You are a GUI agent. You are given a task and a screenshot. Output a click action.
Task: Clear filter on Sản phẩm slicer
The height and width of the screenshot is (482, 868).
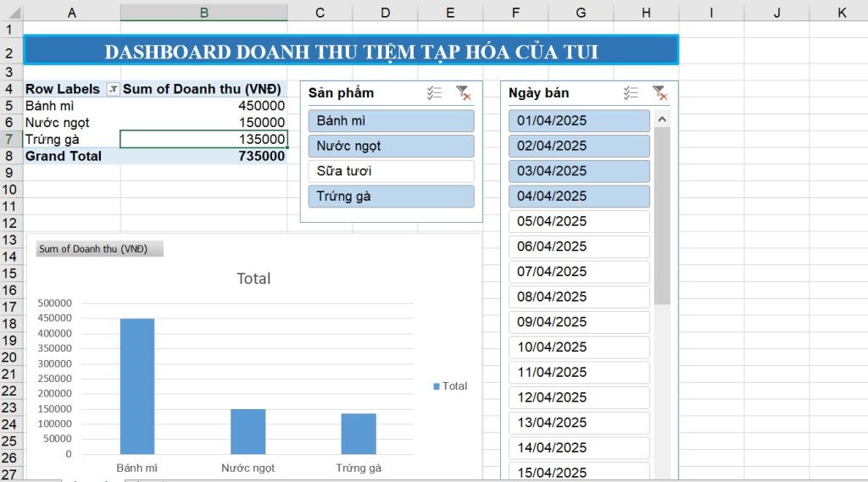tap(463, 93)
